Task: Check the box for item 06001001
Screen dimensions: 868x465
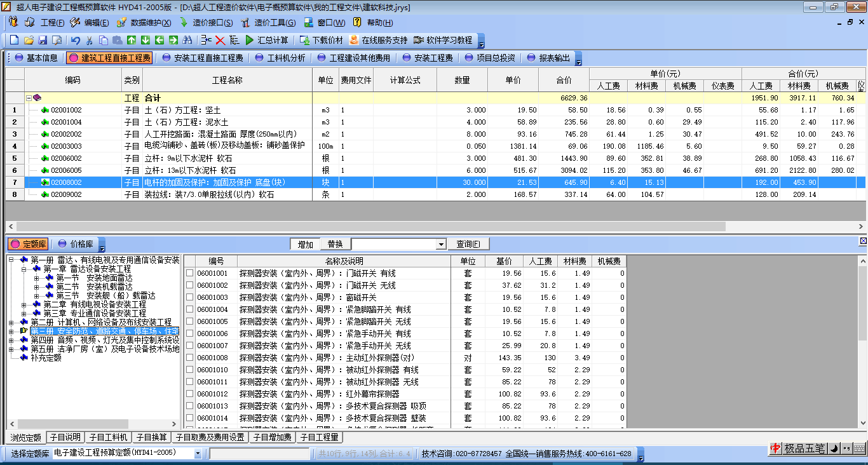Action: pos(189,273)
